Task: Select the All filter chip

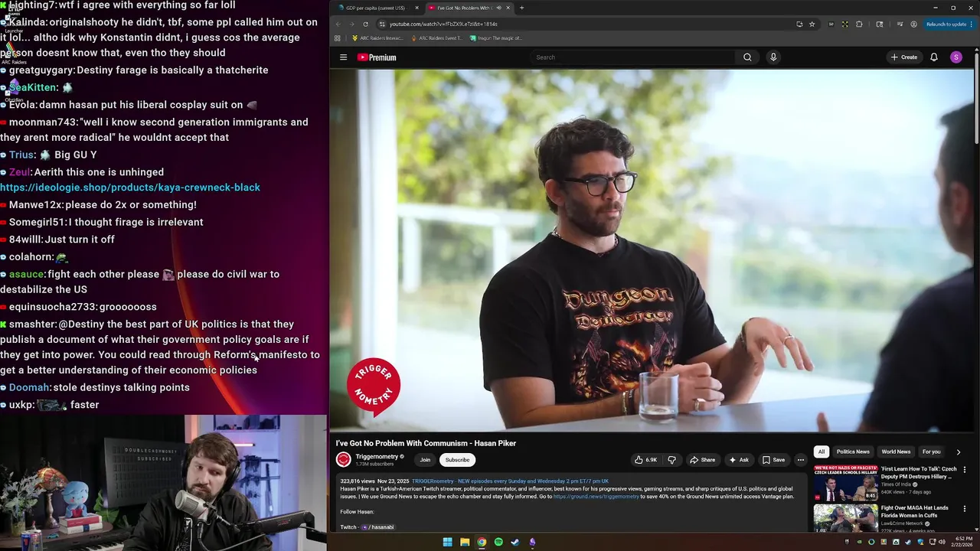Action: [821, 452]
